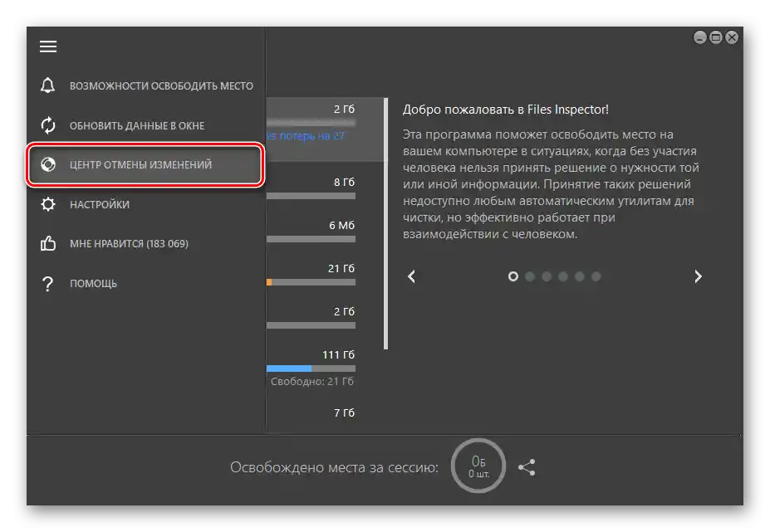Click the question mark help icon
770x532 pixels.
(47, 284)
